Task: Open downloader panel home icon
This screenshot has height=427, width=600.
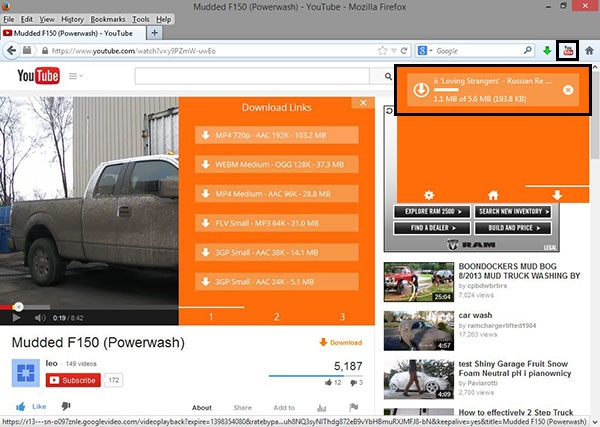Action: click(493, 195)
